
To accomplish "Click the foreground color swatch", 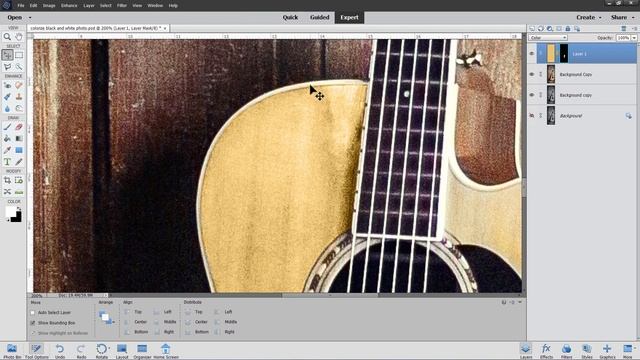I will (10, 211).
